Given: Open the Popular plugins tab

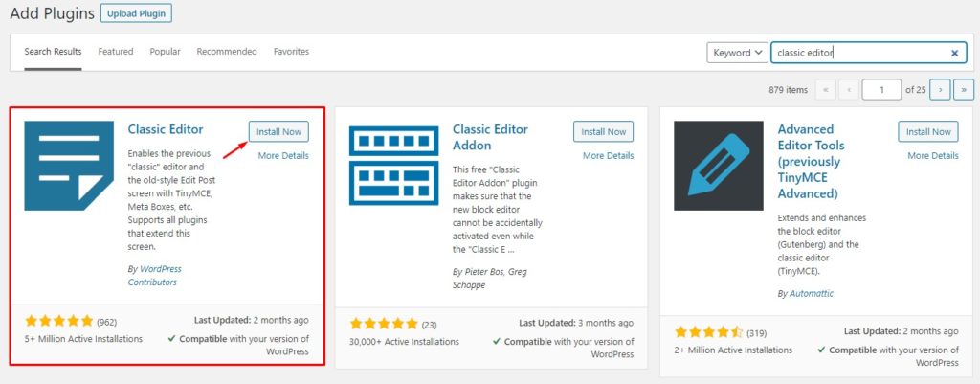Looking at the screenshot, I should click(x=165, y=52).
